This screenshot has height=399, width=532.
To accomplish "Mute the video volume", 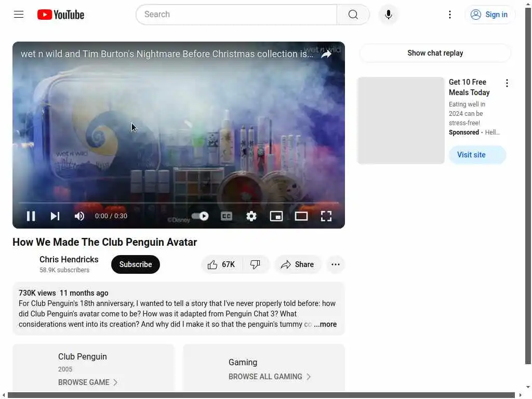I will (x=79, y=216).
